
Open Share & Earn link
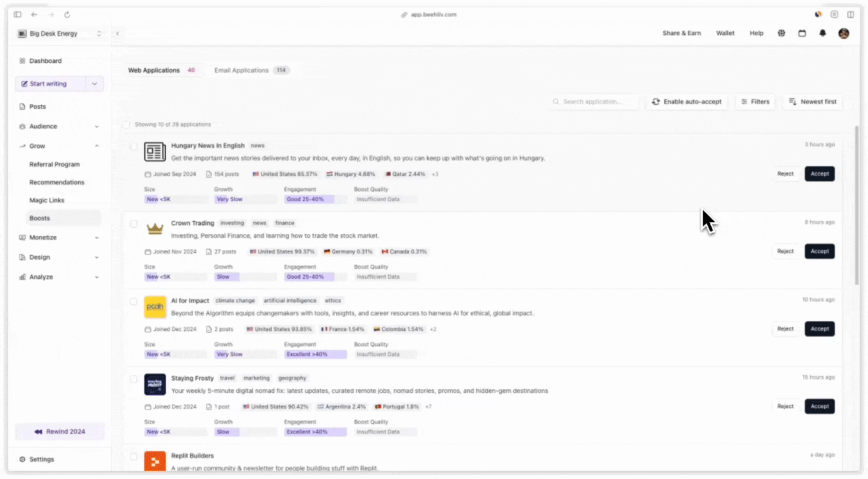[682, 33]
